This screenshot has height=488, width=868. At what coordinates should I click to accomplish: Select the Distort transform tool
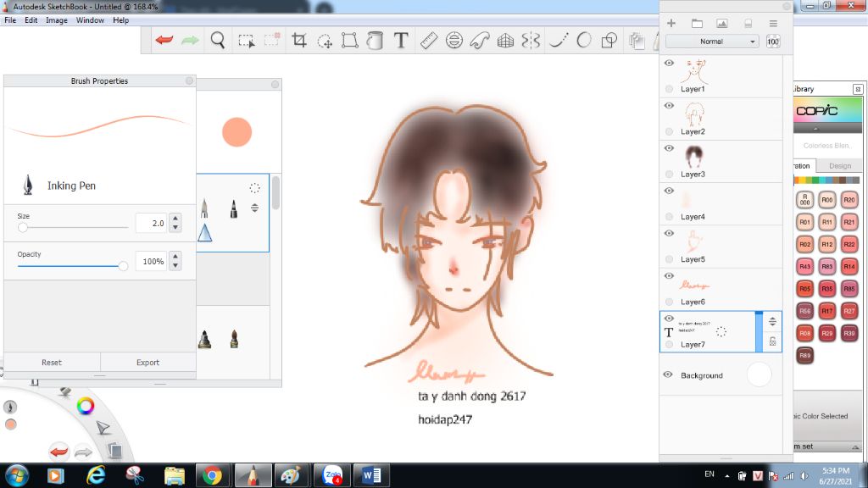coord(350,41)
